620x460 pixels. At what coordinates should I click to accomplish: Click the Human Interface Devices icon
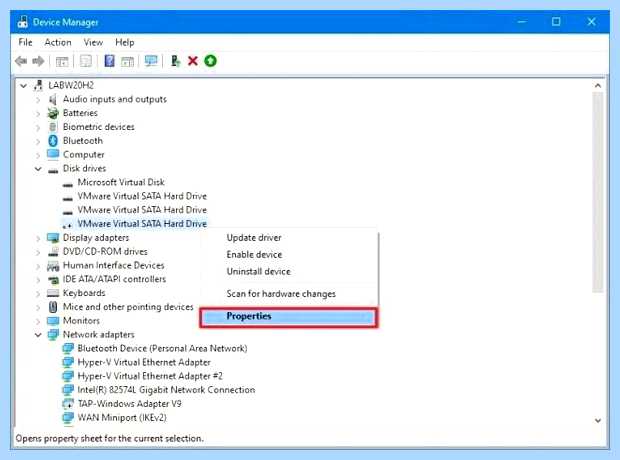(x=53, y=266)
